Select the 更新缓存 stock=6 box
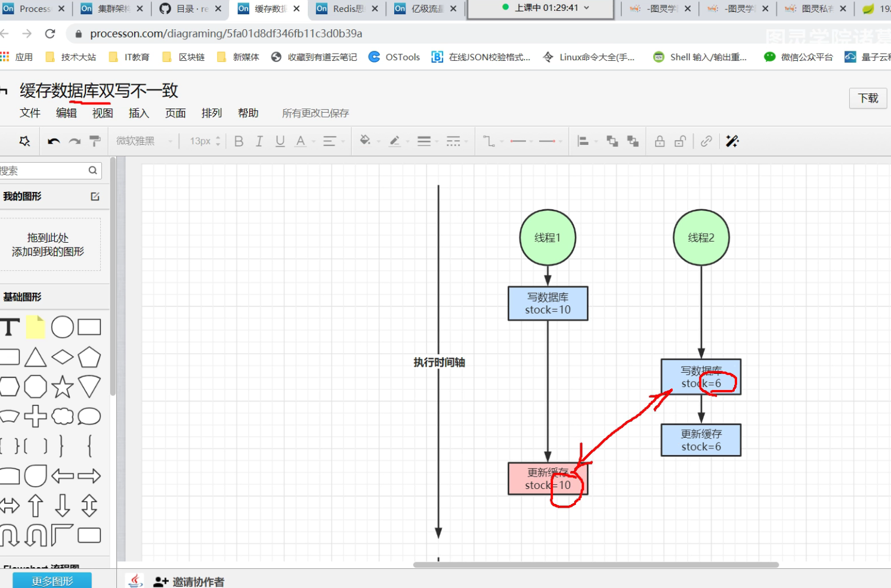891x588 pixels. 701,440
